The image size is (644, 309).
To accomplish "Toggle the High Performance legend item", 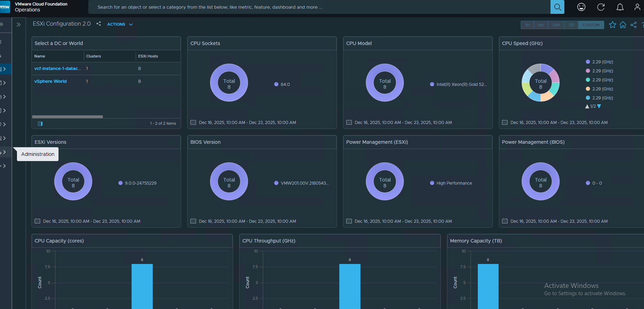I will [x=454, y=183].
